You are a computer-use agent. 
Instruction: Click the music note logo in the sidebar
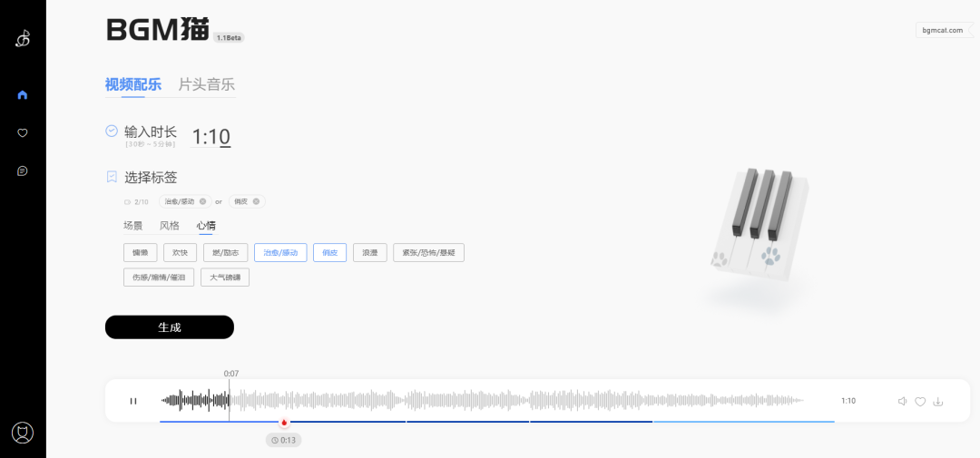point(23,39)
